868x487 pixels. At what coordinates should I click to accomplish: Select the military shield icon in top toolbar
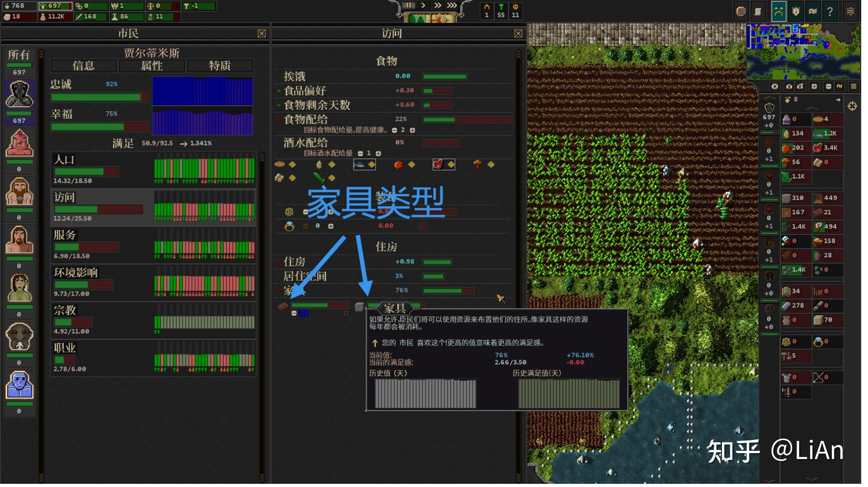point(796,11)
